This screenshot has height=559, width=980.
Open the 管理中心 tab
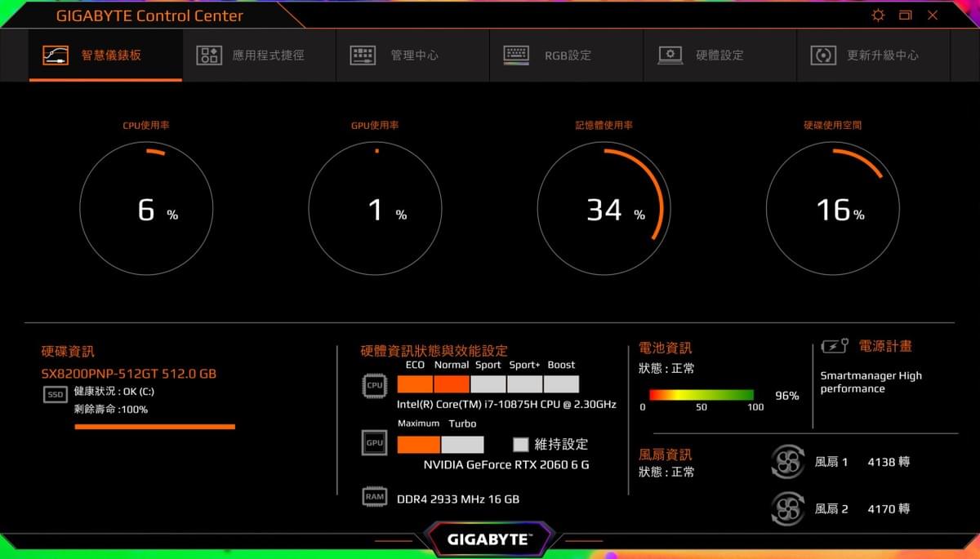412,55
